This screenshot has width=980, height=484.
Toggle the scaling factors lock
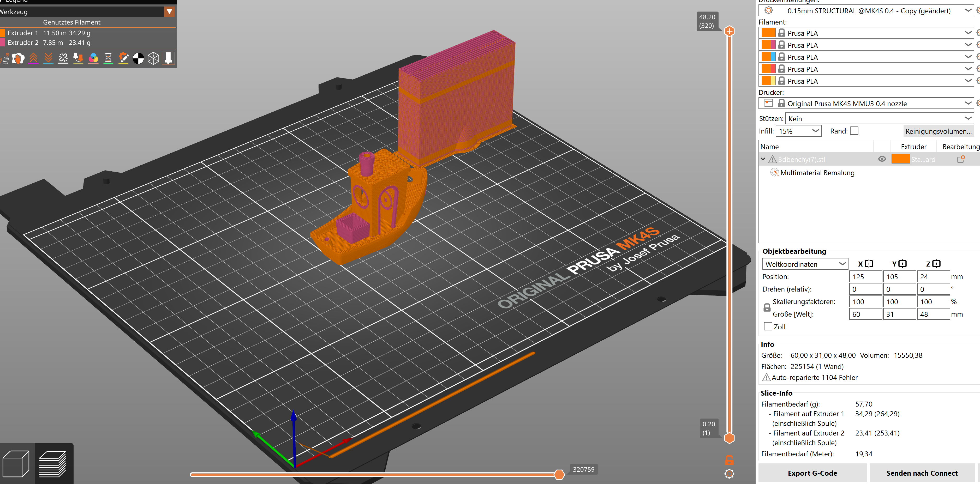[767, 308]
